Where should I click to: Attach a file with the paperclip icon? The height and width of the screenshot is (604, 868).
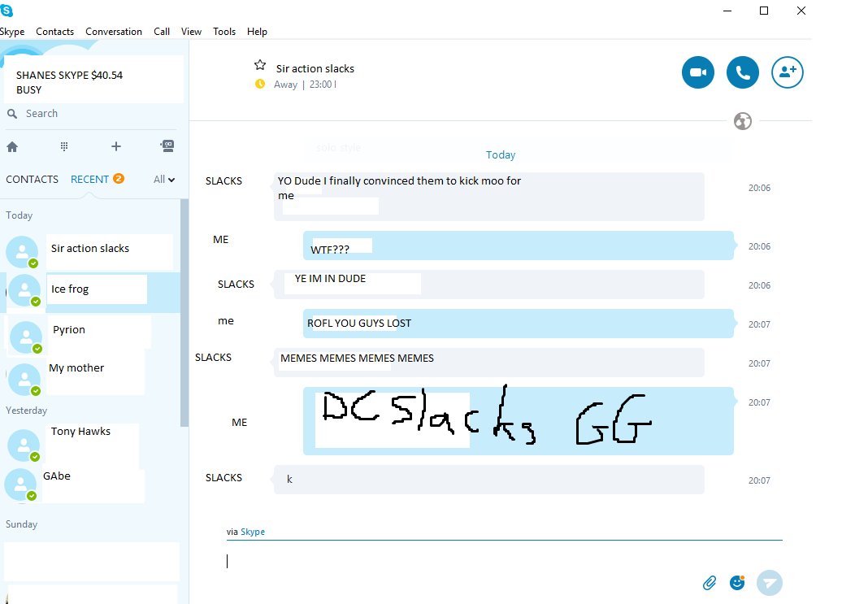tap(710, 582)
